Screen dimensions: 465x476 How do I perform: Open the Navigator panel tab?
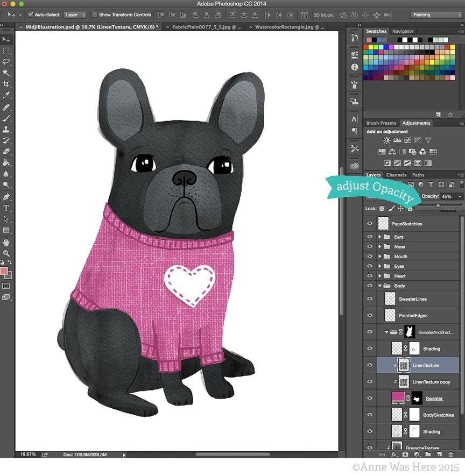coord(403,31)
